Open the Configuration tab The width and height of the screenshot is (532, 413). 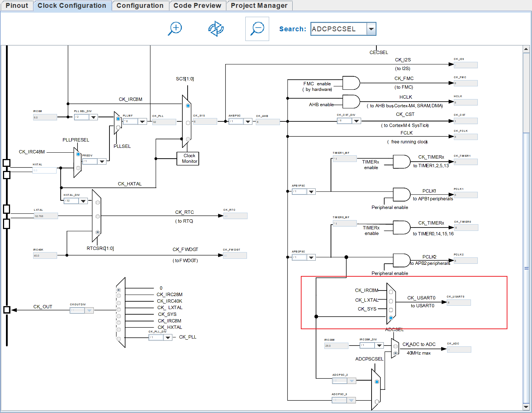tap(140, 6)
